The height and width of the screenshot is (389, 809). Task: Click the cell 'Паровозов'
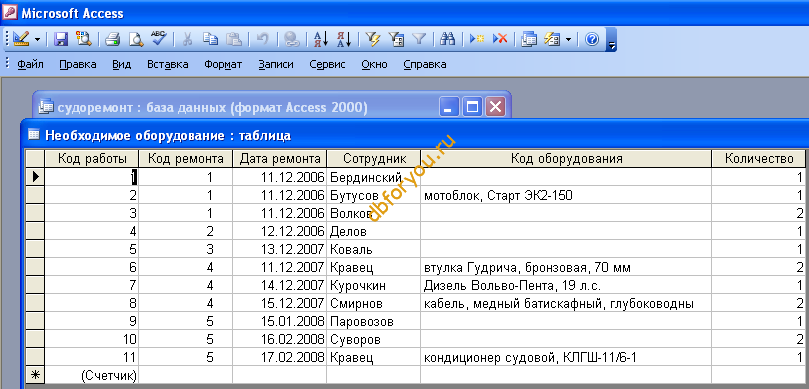[374, 321]
